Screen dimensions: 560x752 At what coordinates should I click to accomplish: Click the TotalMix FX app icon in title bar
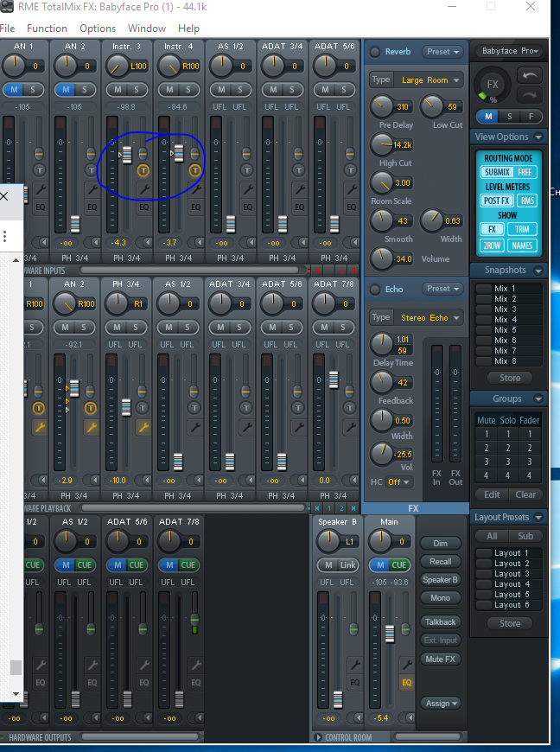7,7
